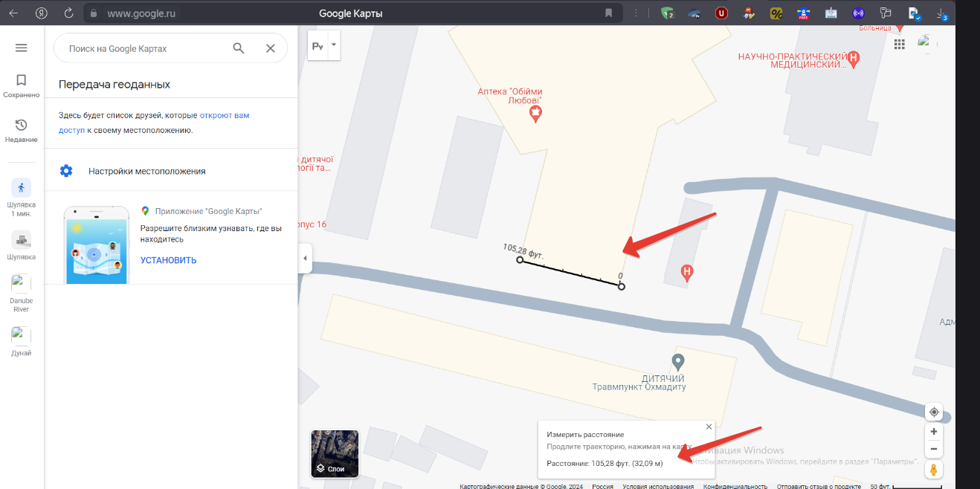Screen dimensions: 980x489
Task: Select the ДИТЯЧИЙ Травмпункт Охмадиту pin
Action: click(x=677, y=362)
